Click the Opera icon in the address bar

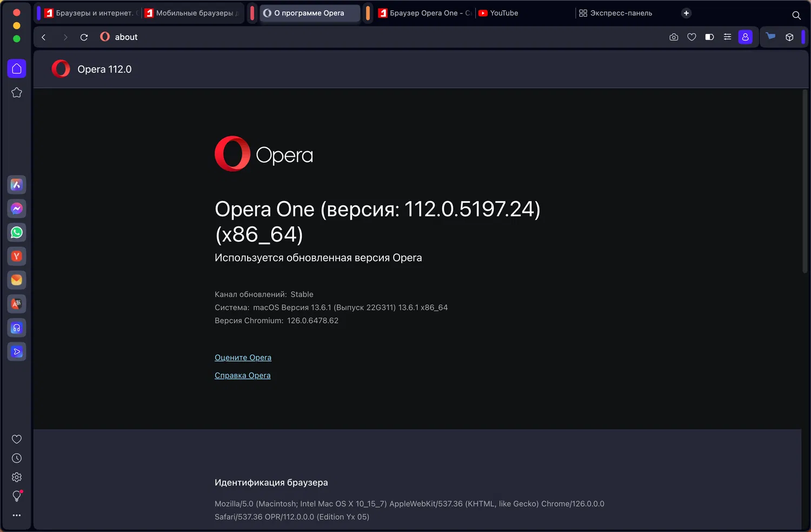click(x=105, y=37)
